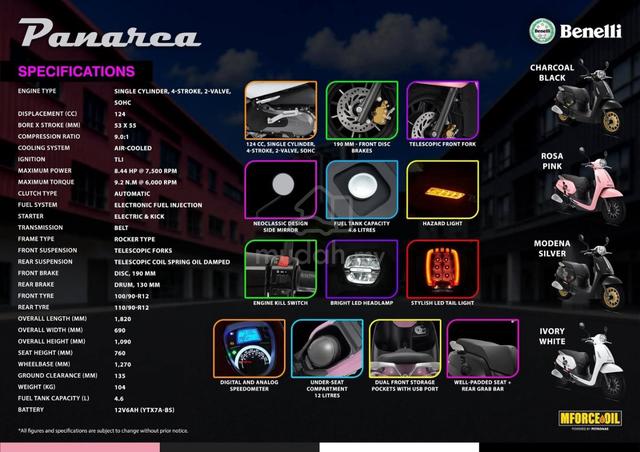Click the white color bar at bottom
The width and height of the screenshot is (640, 452).
(399, 448)
